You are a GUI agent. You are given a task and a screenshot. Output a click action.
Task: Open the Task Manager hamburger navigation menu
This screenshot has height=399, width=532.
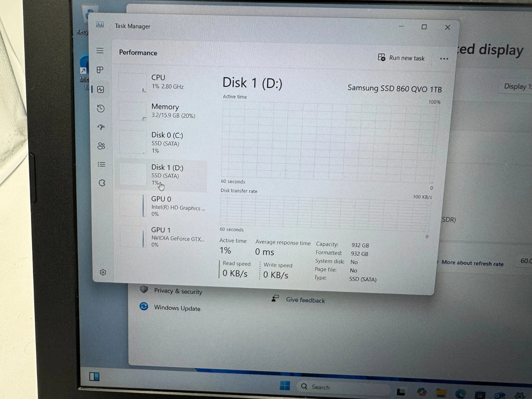tap(100, 51)
